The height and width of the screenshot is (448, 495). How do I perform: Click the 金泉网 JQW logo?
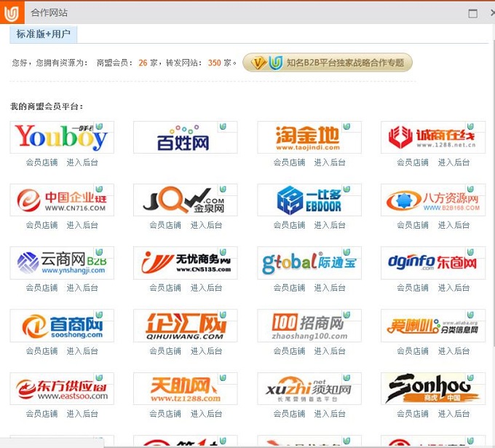185,200
